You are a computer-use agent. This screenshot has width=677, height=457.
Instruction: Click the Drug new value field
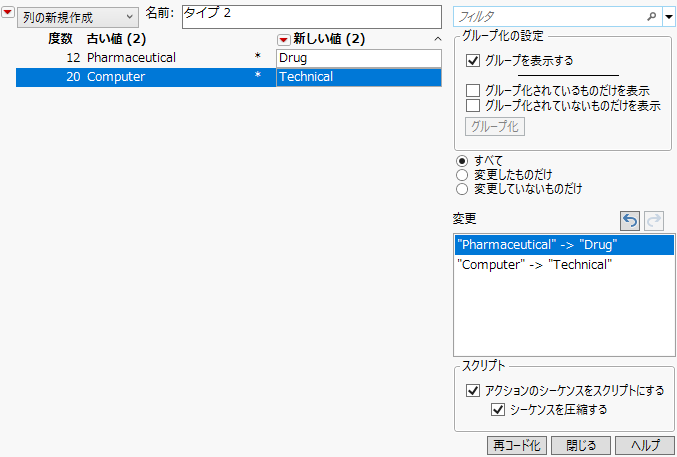coord(358,58)
